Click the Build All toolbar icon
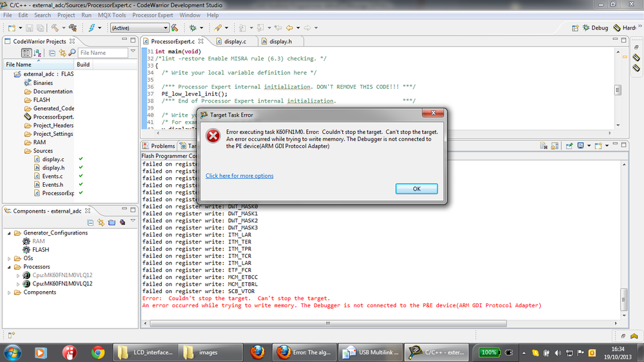 (x=73, y=28)
